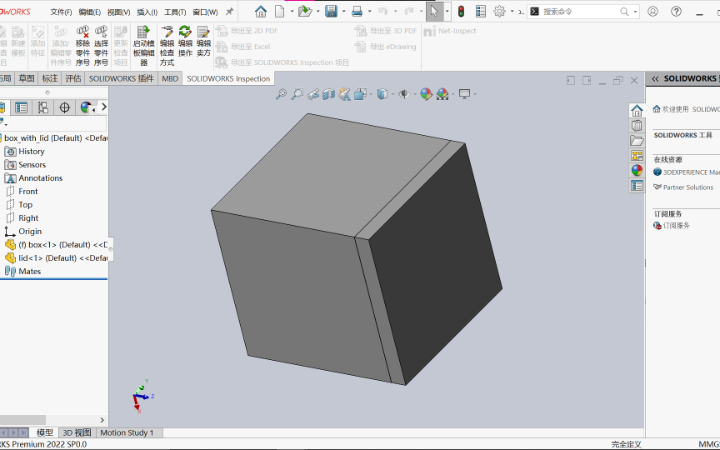The width and height of the screenshot is (720, 450).
Task: Expand more FeatureManager tabs with chevron
Action: [x=104, y=107]
